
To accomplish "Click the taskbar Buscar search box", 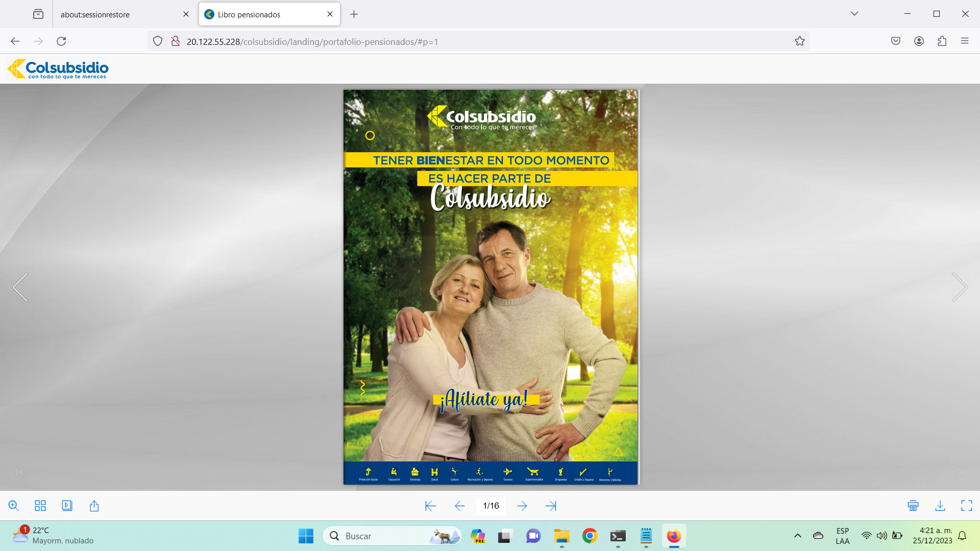I will [x=392, y=536].
